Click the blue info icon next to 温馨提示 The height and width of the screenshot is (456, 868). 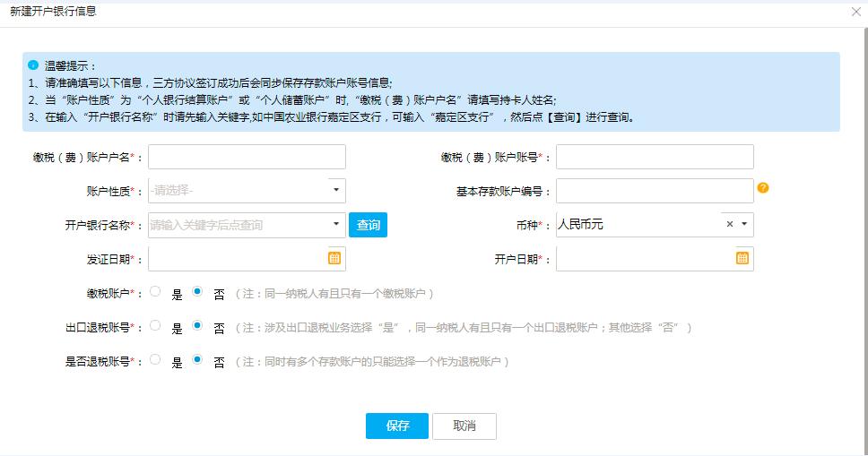tap(33, 65)
